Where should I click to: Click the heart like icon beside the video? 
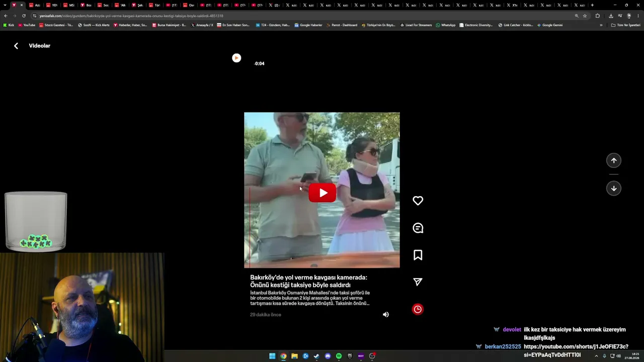point(418,201)
